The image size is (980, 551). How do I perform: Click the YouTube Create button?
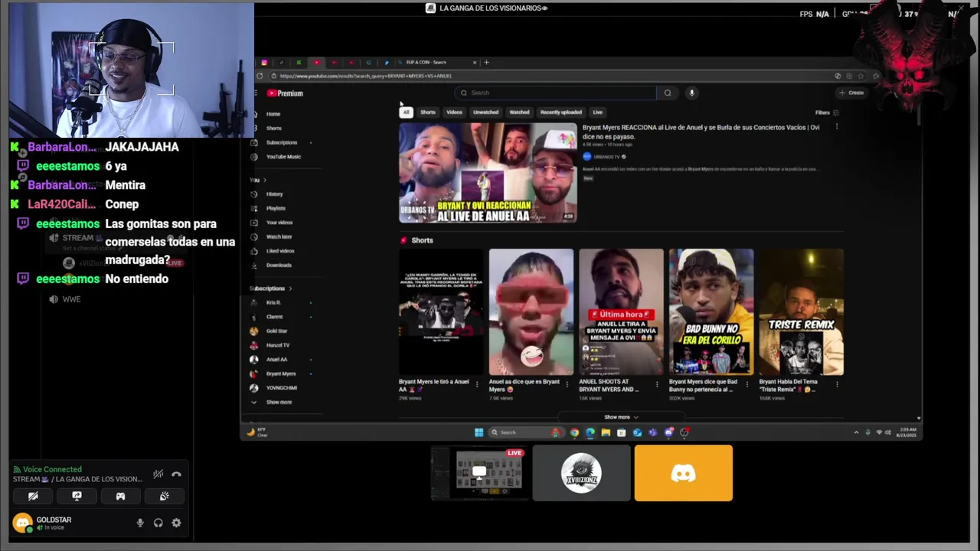click(x=851, y=93)
